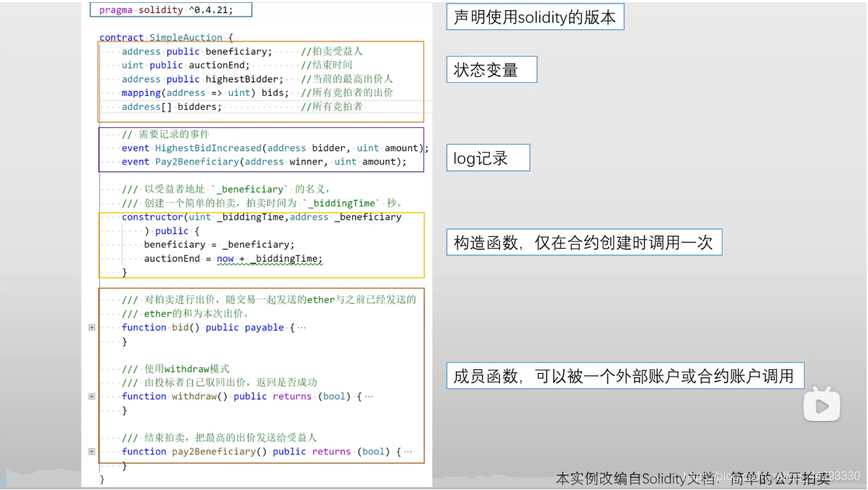
Task: Expand the collapsed bid() function fold icon
Action: coord(92,327)
